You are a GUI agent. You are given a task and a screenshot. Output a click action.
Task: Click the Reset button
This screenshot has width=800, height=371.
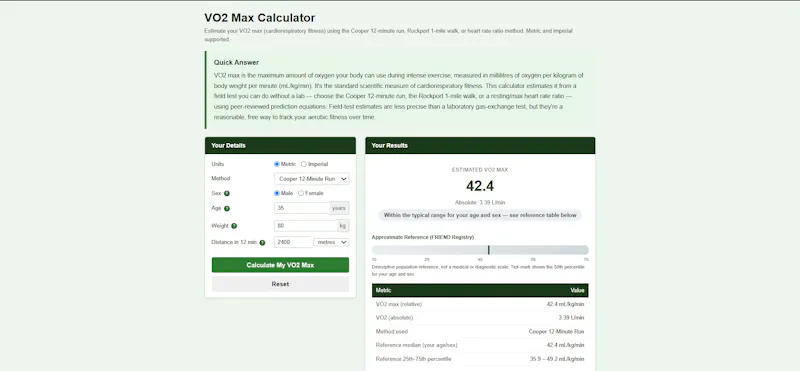coord(280,284)
